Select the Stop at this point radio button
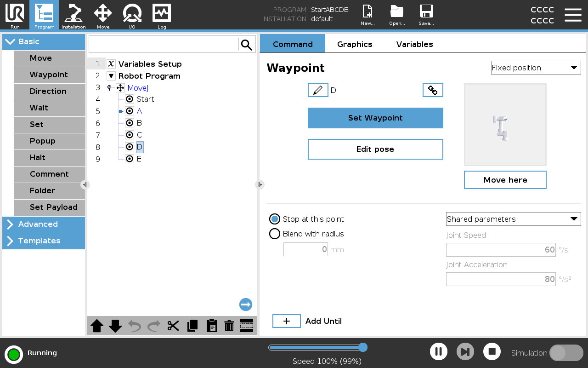This screenshot has width=588, height=368. (x=275, y=219)
